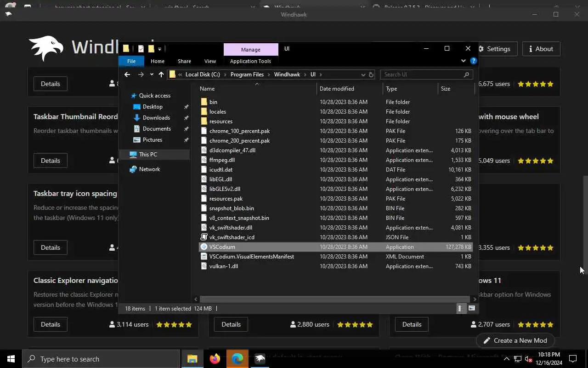Click the Manage contextual tab

click(251, 50)
